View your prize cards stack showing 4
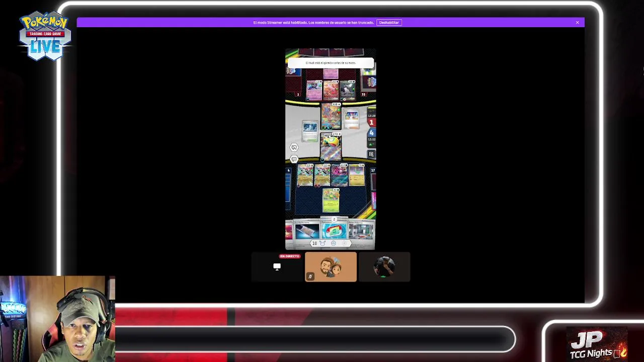 click(288, 186)
